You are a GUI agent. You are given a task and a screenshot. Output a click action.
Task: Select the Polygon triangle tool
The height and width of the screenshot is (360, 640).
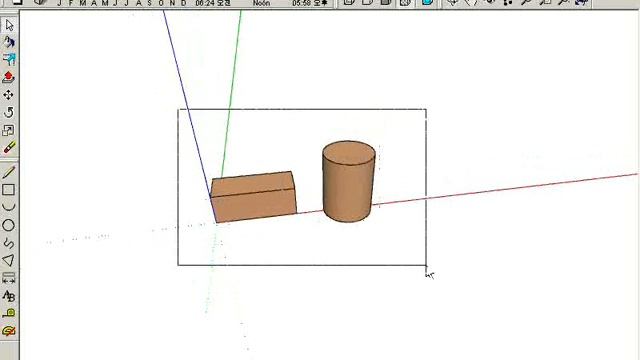(x=9, y=260)
